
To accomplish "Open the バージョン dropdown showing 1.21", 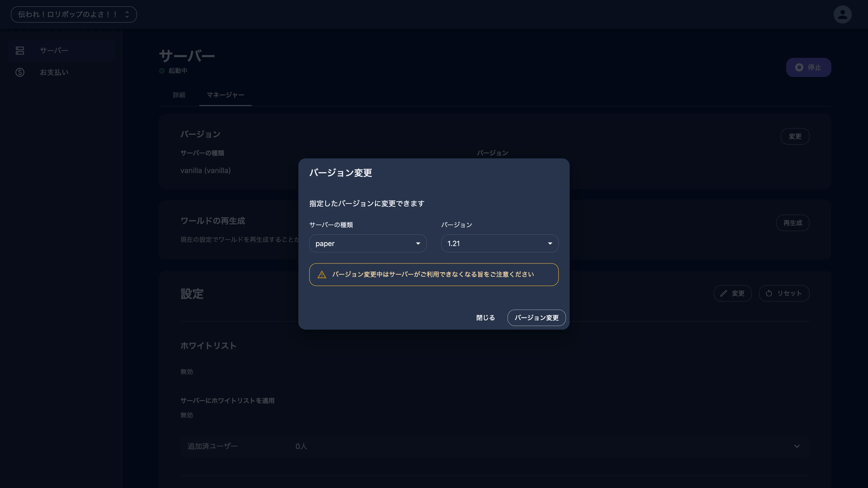I will pos(500,243).
